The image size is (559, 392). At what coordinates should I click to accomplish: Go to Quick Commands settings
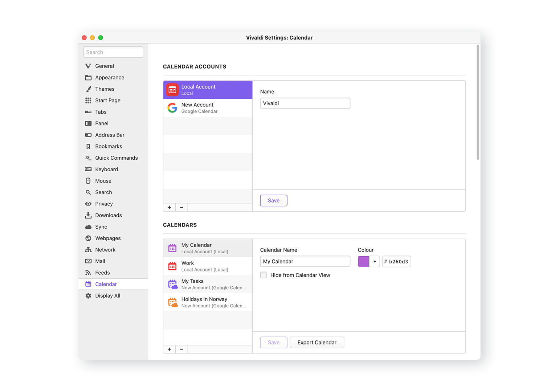(x=116, y=158)
